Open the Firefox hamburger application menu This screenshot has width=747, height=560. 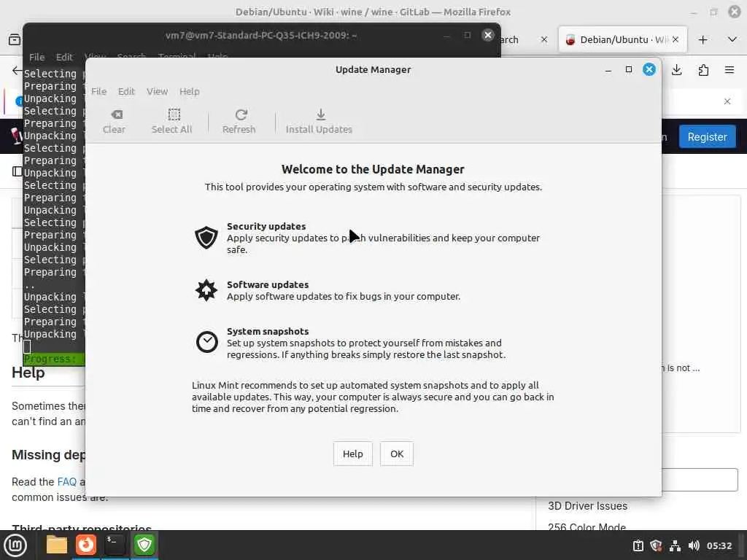coord(729,71)
